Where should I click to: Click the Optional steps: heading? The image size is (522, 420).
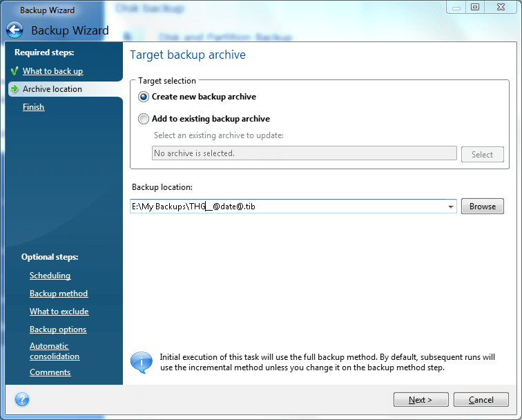click(50, 257)
